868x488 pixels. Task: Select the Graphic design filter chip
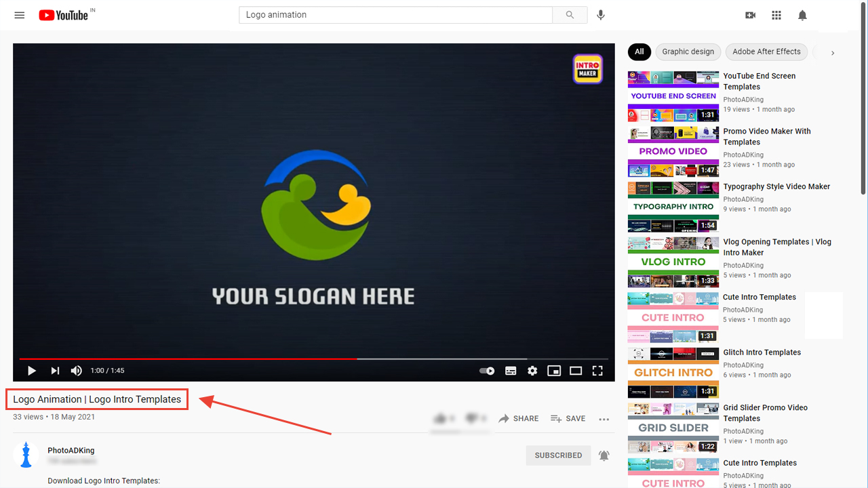688,52
